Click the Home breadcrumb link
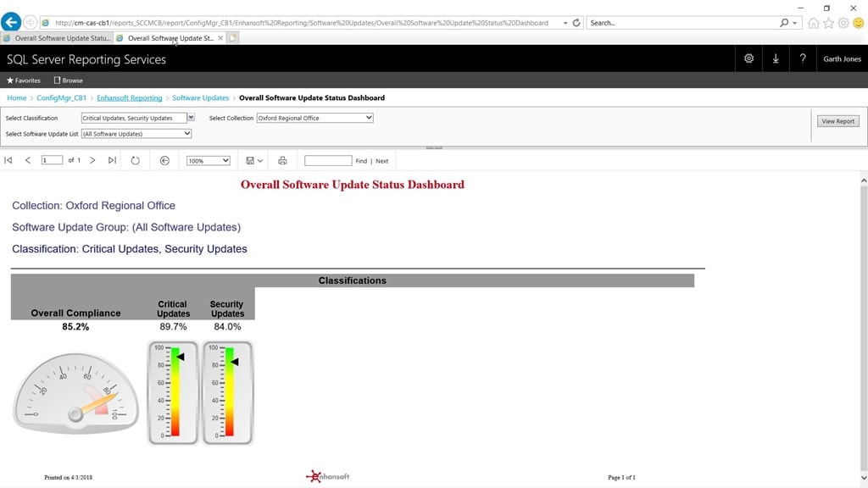Image resolution: width=868 pixels, height=488 pixels. 17,98
